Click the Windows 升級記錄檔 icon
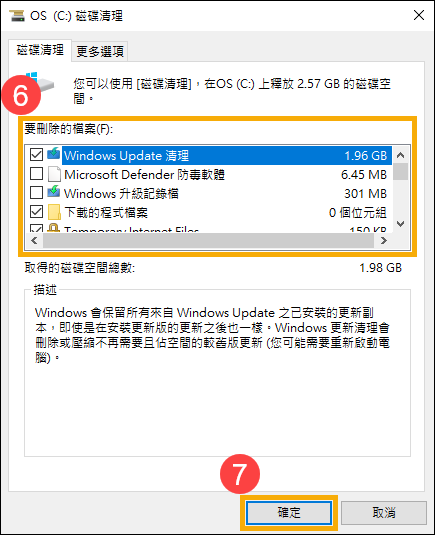Image resolution: width=435 pixels, height=535 pixels. click(x=54, y=192)
